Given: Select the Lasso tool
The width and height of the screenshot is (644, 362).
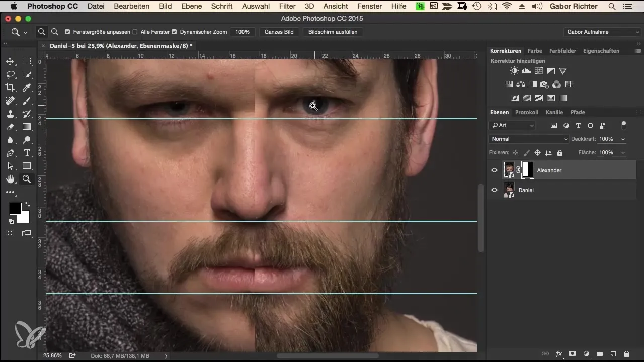Looking at the screenshot, I should click(x=10, y=74).
